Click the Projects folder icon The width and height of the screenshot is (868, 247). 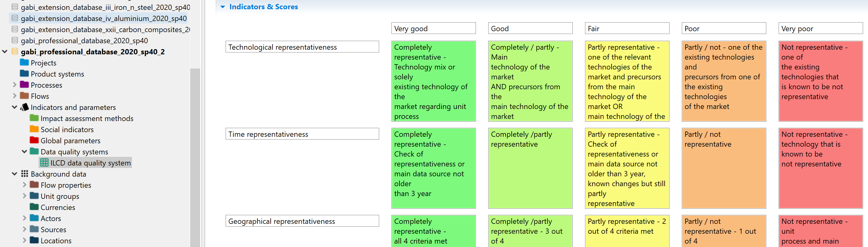(x=24, y=62)
